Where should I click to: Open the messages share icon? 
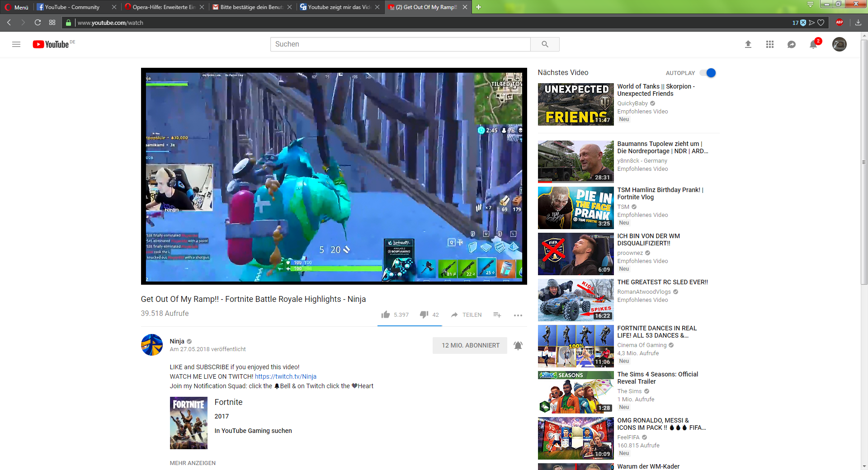click(792, 44)
